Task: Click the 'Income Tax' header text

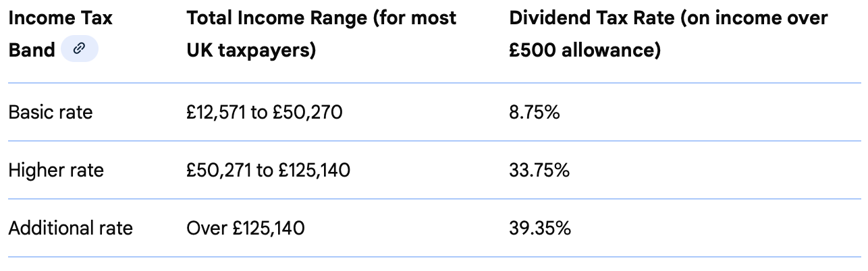Action: pyautogui.click(x=60, y=18)
